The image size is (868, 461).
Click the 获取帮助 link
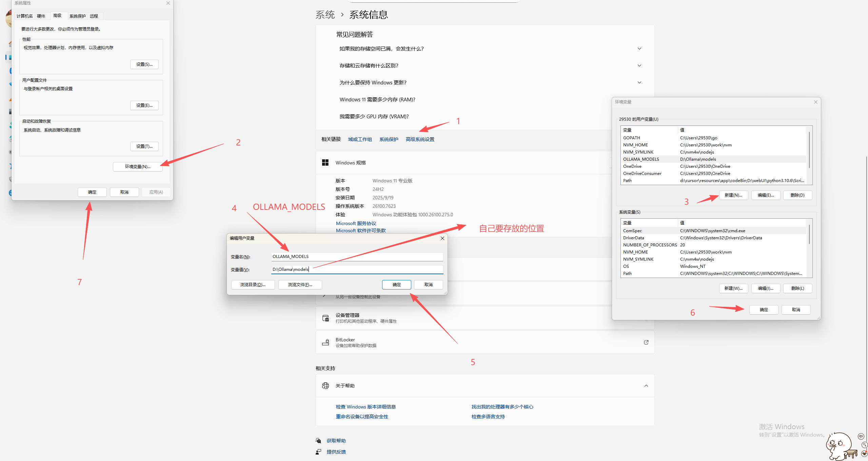336,441
